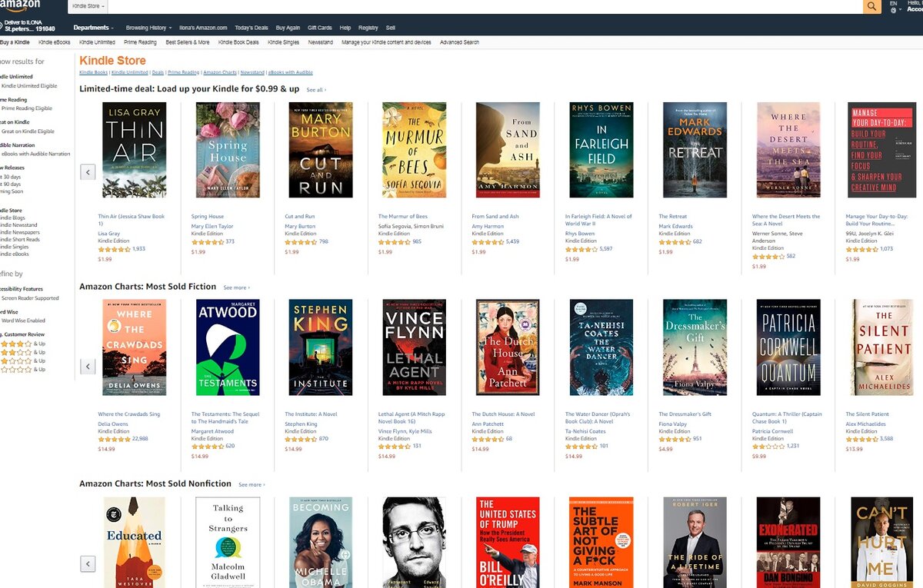Screen dimensions: 923x588
Task: Open the Sell navigation item
Action: pyautogui.click(x=391, y=28)
